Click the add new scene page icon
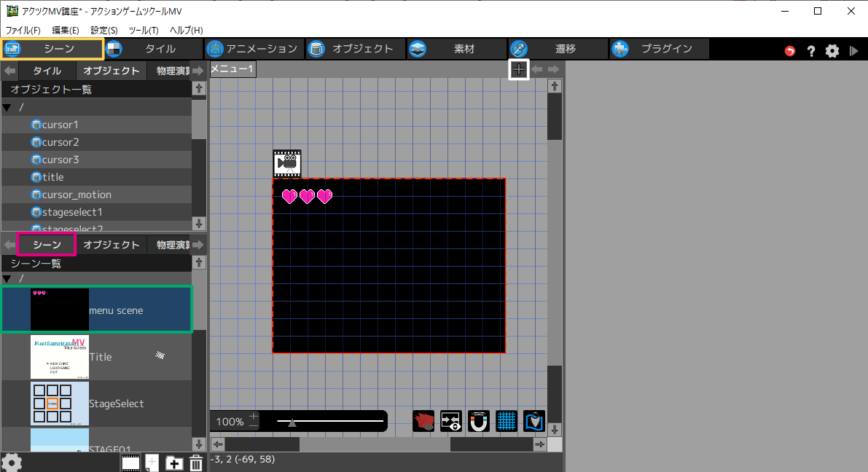868x472 pixels. 152,463
